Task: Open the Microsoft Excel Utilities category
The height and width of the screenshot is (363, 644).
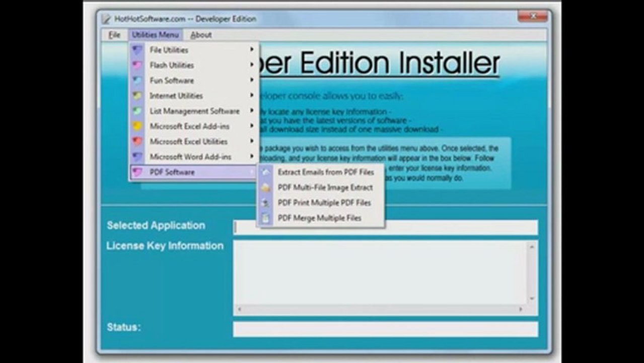Action: (x=194, y=141)
